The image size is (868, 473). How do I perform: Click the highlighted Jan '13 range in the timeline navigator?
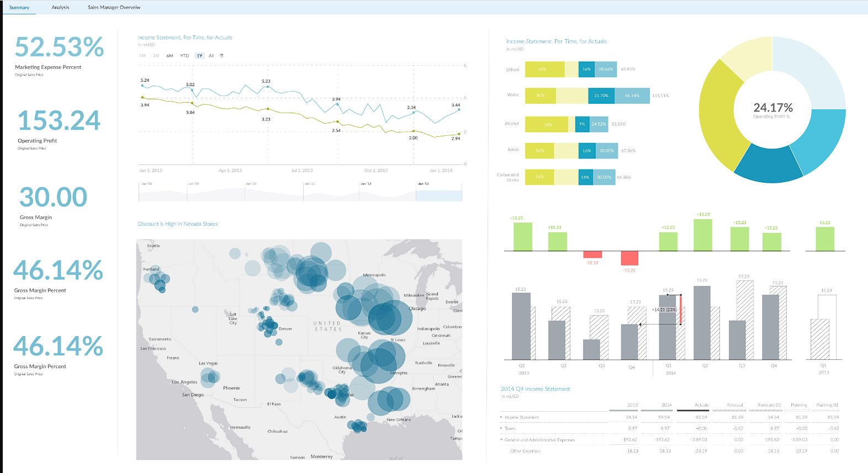[439, 195]
